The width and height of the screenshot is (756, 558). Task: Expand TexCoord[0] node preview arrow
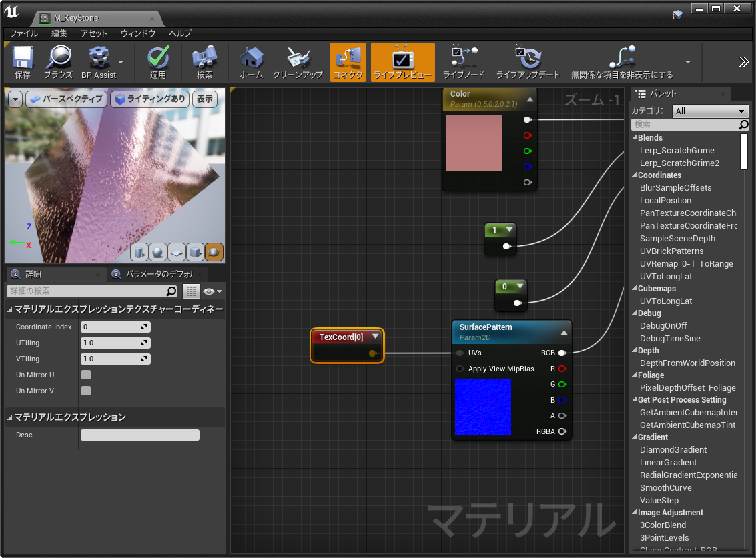pyautogui.click(x=375, y=337)
